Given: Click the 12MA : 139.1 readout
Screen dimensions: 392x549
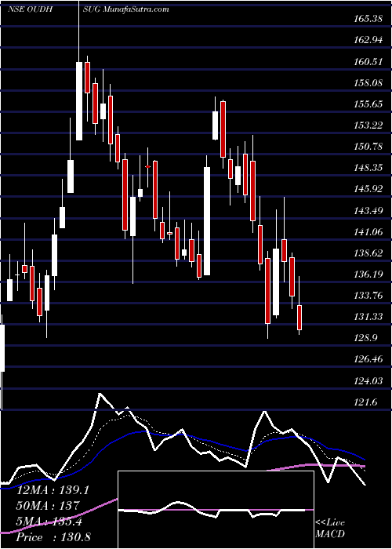Looking at the screenshot, I should tap(53, 490).
